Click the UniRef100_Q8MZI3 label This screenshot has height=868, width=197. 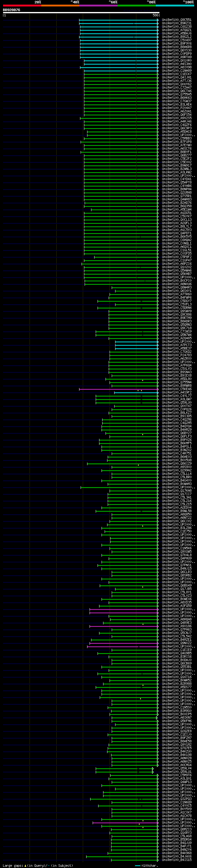click(176, 829)
